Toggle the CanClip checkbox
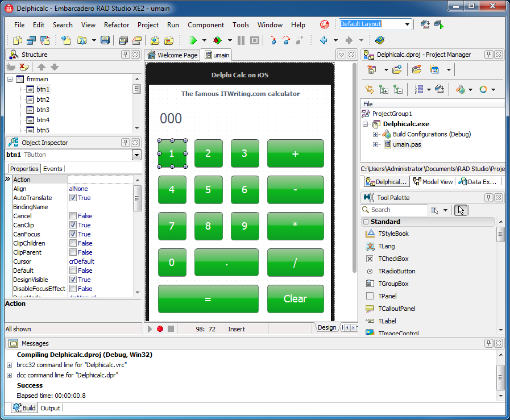510x420 pixels. [73, 225]
